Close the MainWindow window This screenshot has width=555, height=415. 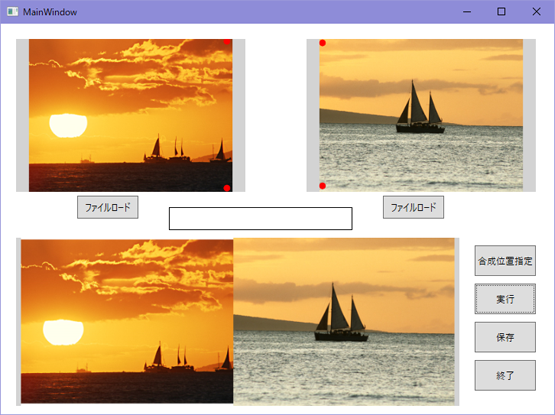pos(536,12)
